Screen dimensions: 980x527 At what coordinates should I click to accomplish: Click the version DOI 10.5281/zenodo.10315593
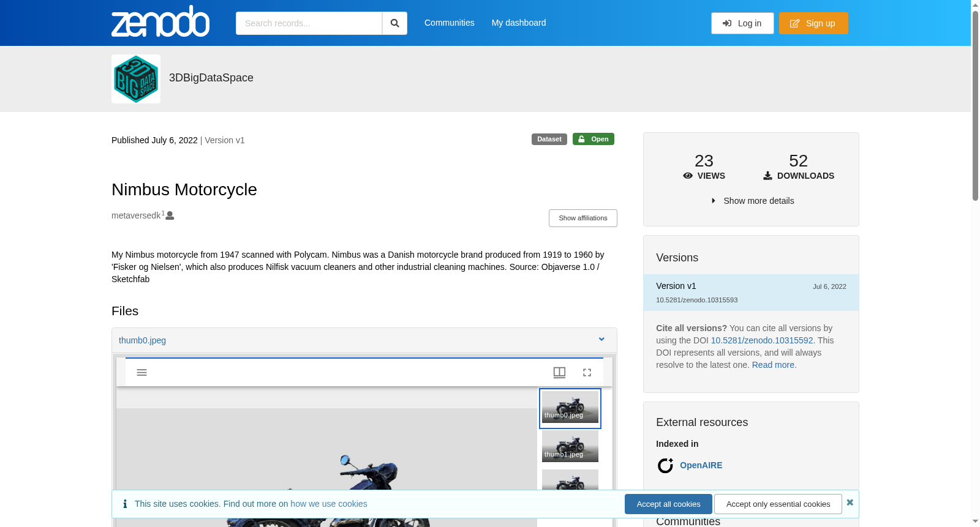[697, 300]
